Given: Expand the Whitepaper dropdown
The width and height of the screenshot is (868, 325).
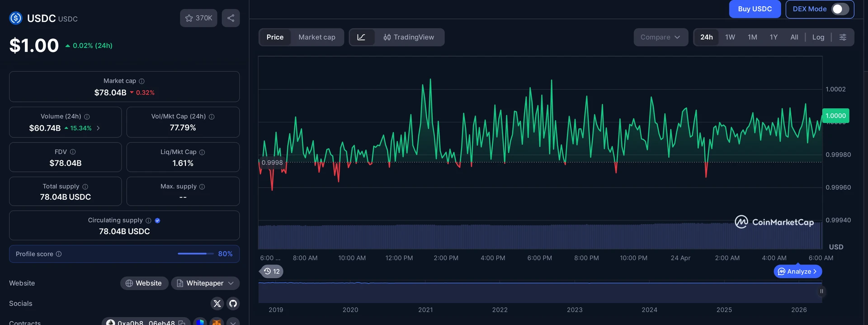Looking at the screenshot, I should [x=205, y=283].
